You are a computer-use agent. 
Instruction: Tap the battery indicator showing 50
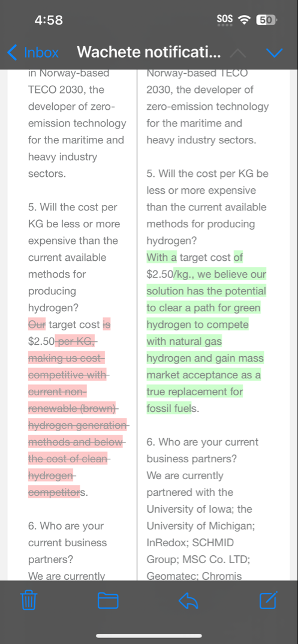point(266,19)
